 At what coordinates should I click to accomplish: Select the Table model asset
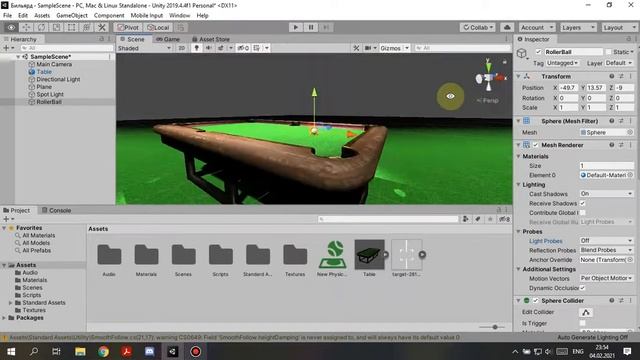click(369, 258)
